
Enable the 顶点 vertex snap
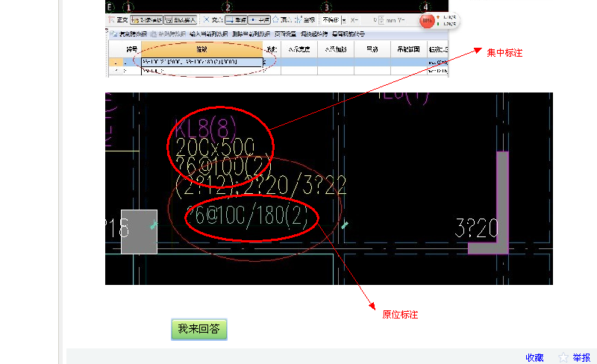coord(282,20)
